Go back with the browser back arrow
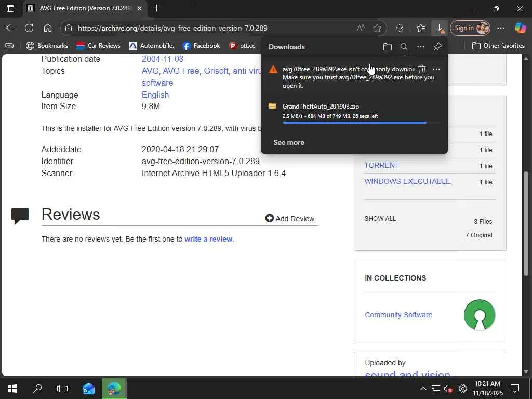The height and width of the screenshot is (399, 532). point(10,28)
